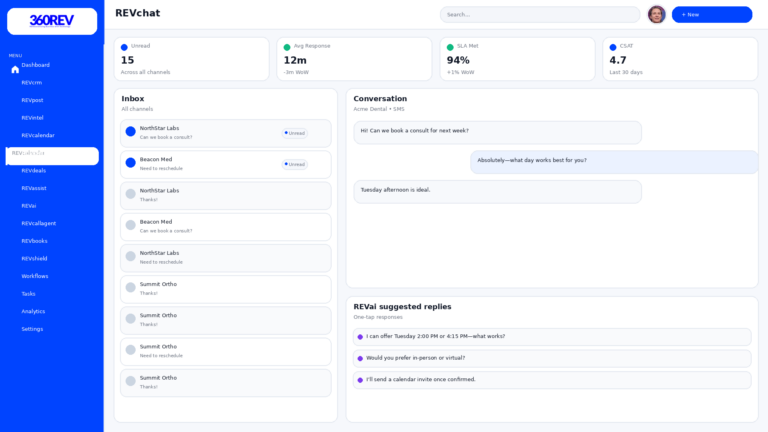Open the first Summit Ortho conversation
This screenshot has height=432, width=768.
tap(225, 289)
